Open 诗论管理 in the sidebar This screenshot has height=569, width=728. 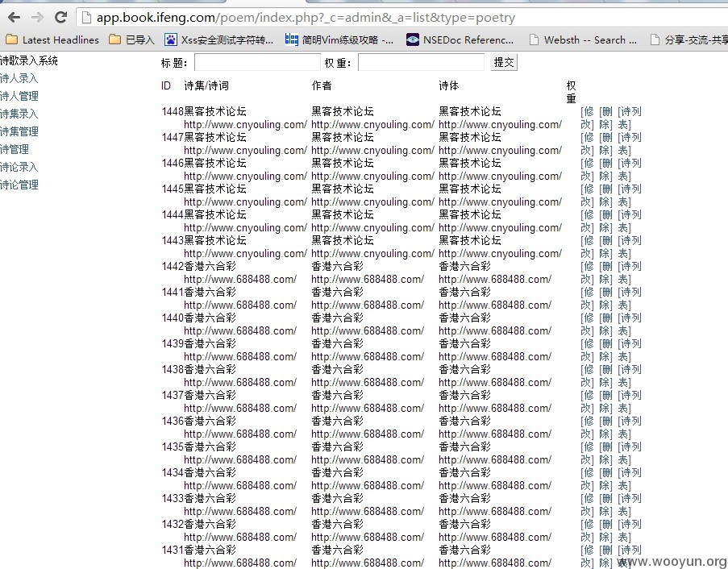[19, 185]
